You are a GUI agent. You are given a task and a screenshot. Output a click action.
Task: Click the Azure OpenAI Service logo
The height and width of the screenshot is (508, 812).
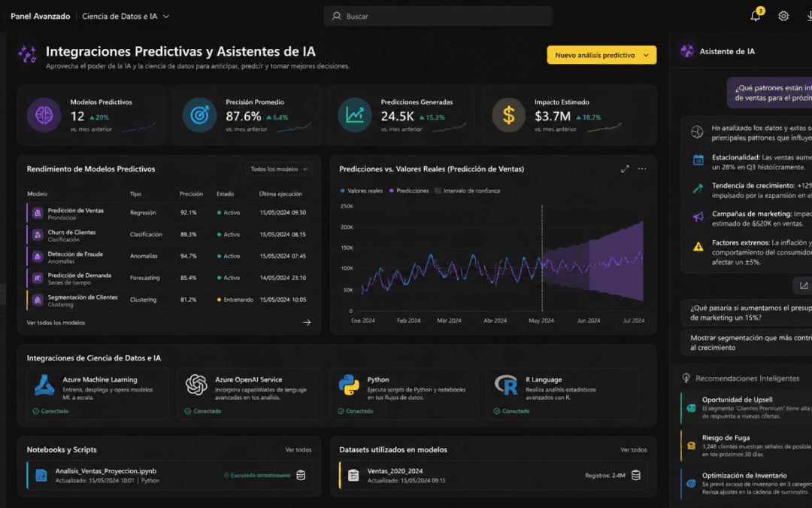pyautogui.click(x=196, y=385)
